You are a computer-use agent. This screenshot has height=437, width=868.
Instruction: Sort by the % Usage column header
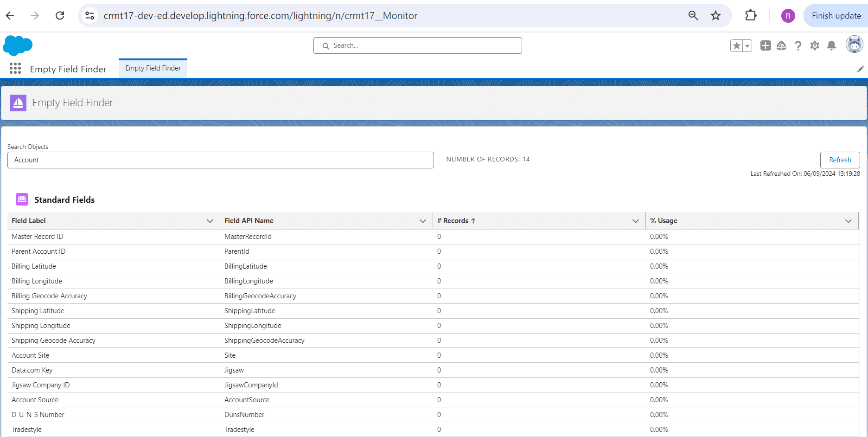[664, 221]
